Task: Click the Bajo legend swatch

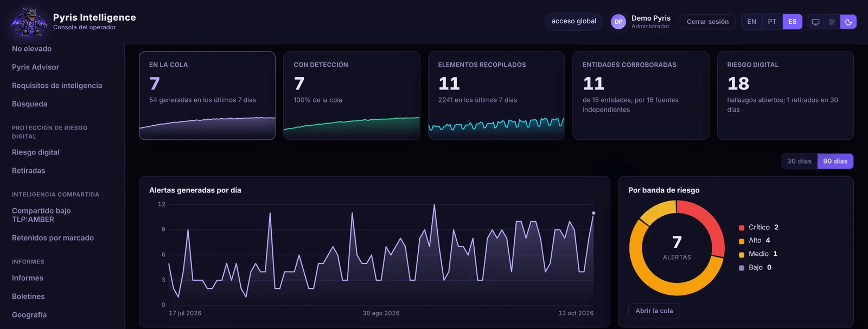Action: [742, 268]
